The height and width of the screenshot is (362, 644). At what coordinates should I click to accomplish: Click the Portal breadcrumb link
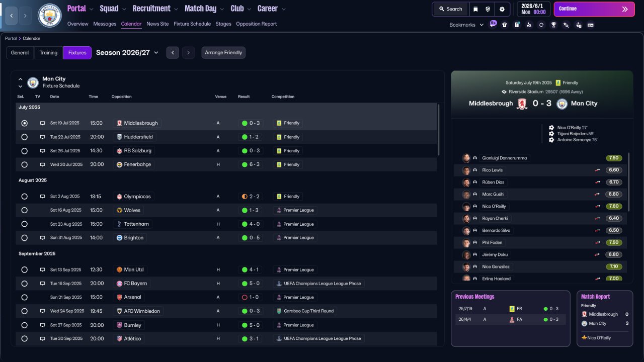pyautogui.click(x=11, y=38)
